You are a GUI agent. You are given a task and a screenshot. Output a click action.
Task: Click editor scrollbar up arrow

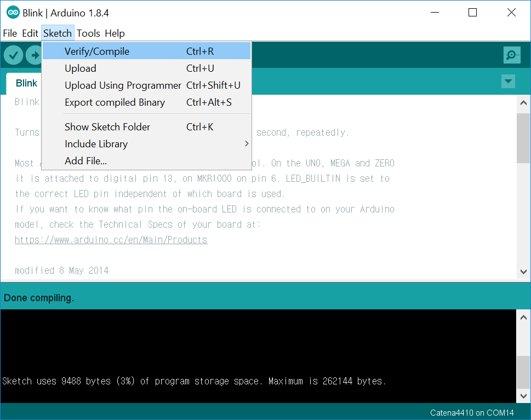pyautogui.click(x=523, y=102)
